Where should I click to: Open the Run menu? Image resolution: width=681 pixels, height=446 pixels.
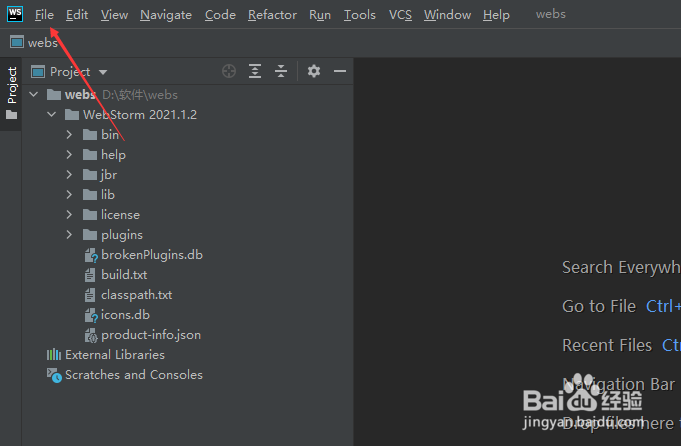320,15
